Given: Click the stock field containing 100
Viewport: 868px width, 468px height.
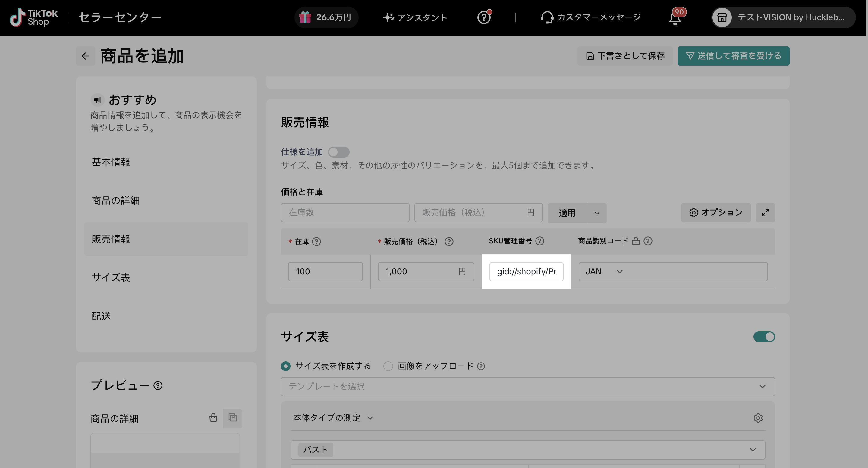Looking at the screenshot, I should [325, 271].
